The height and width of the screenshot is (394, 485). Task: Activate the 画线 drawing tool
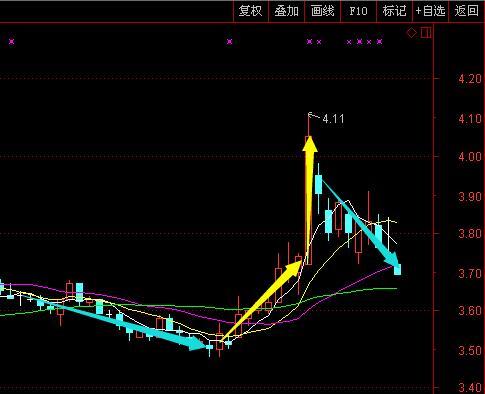(323, 11)
